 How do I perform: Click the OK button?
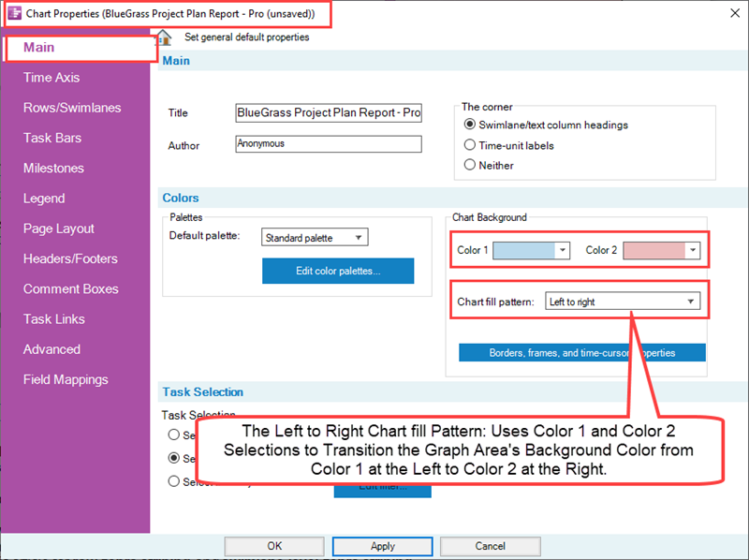(x=274, y=546)
